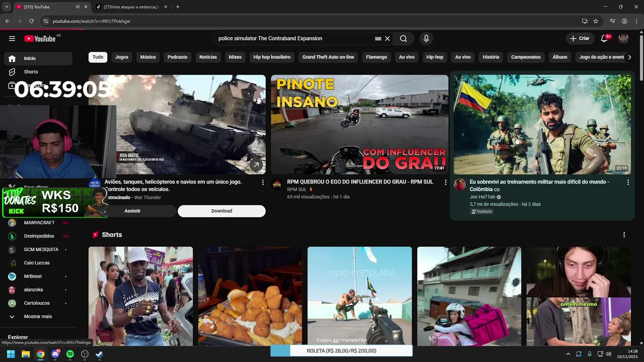
Task: Bookmark this page with star icon
Action: pyautogui.click(x=596, y=21)
